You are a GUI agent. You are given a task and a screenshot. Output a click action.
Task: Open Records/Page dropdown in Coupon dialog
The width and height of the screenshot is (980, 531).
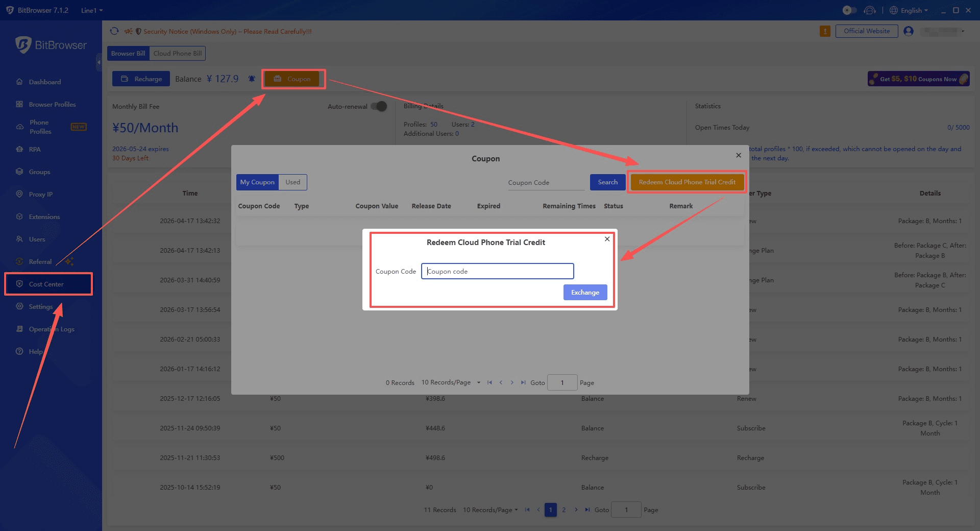[451, 382]
